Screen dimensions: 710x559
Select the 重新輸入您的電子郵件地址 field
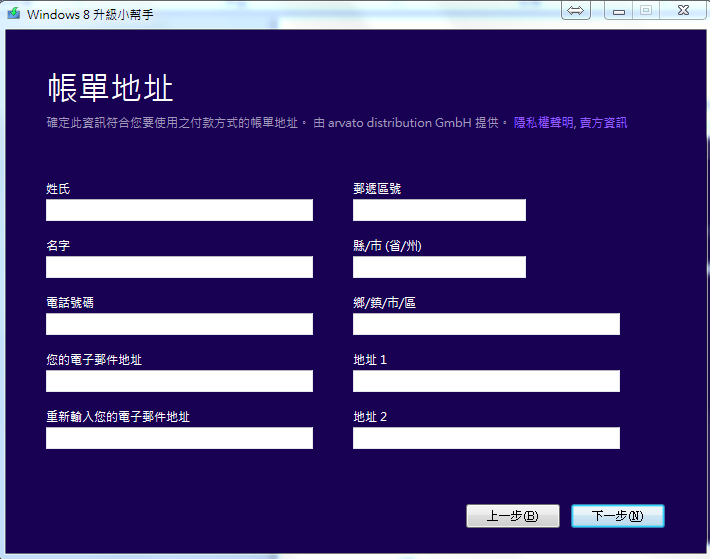[x=179, y=438]
